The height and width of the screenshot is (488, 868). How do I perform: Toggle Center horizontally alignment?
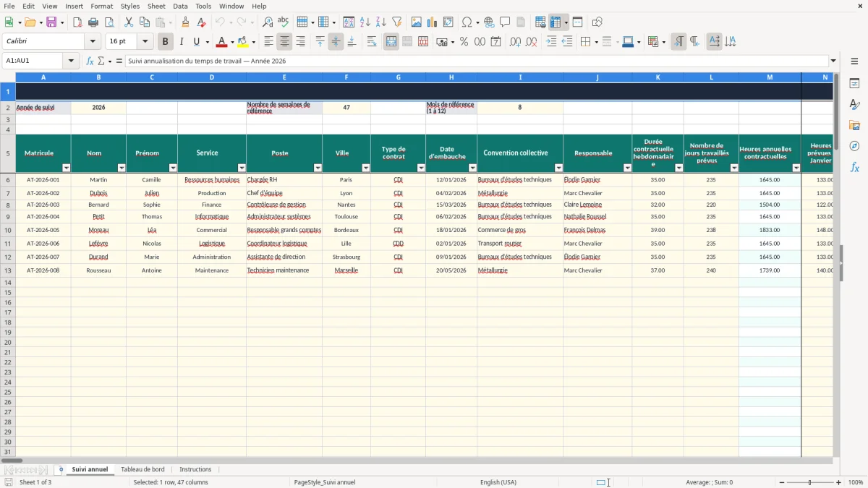285,42
